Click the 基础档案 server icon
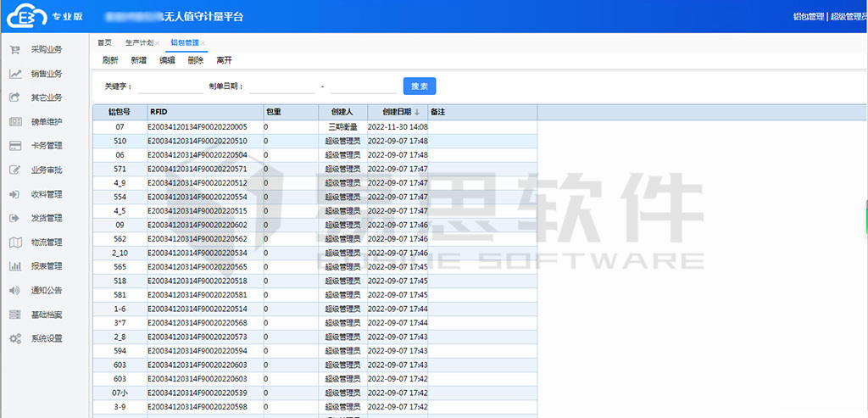This screenshot has width=868, height=418. point(14,315)
